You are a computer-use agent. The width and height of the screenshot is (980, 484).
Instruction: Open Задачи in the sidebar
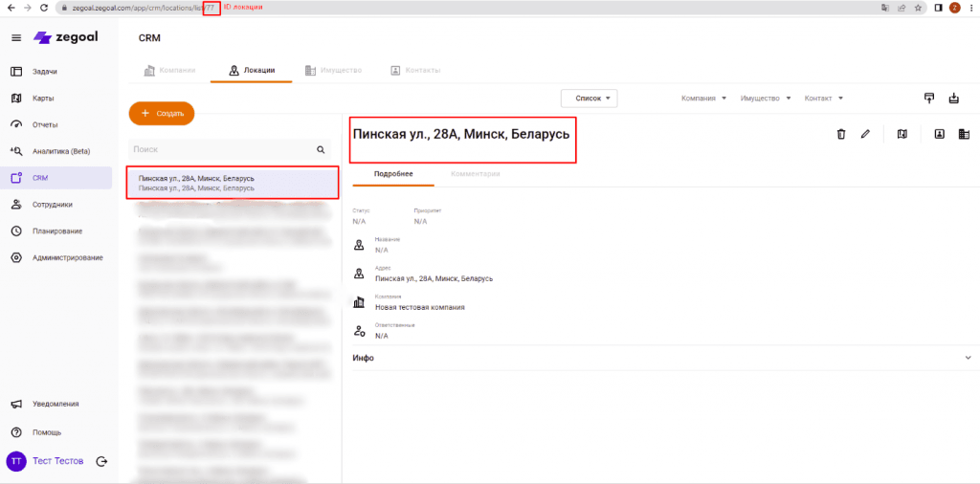tap(44, 72)
